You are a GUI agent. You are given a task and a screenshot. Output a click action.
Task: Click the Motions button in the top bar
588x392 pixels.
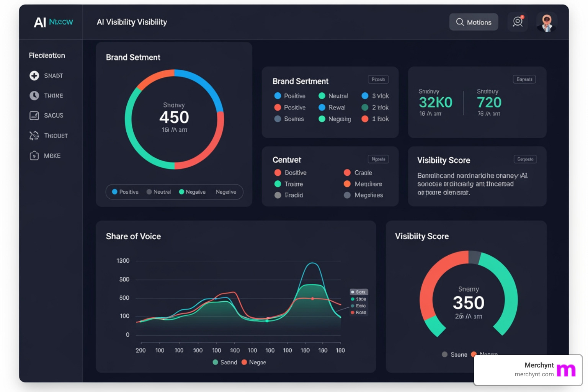pyautogui.click(x=474, y=22)
